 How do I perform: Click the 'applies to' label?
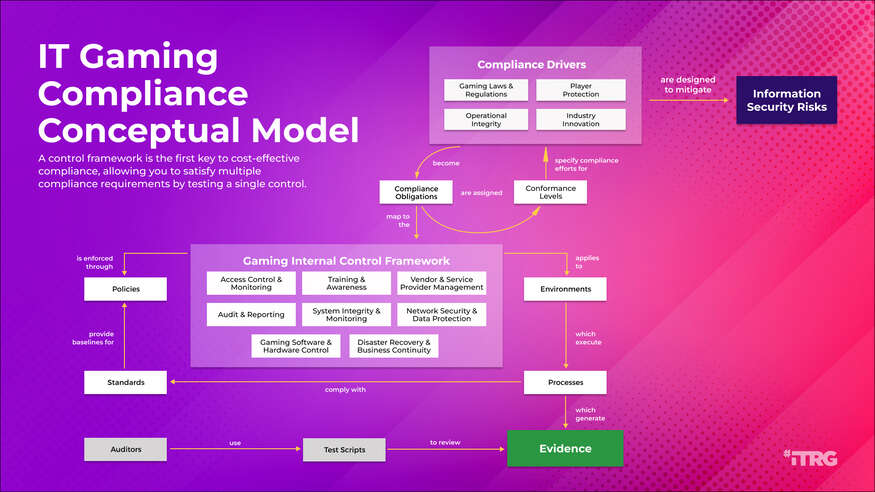[x=587, y=262]
